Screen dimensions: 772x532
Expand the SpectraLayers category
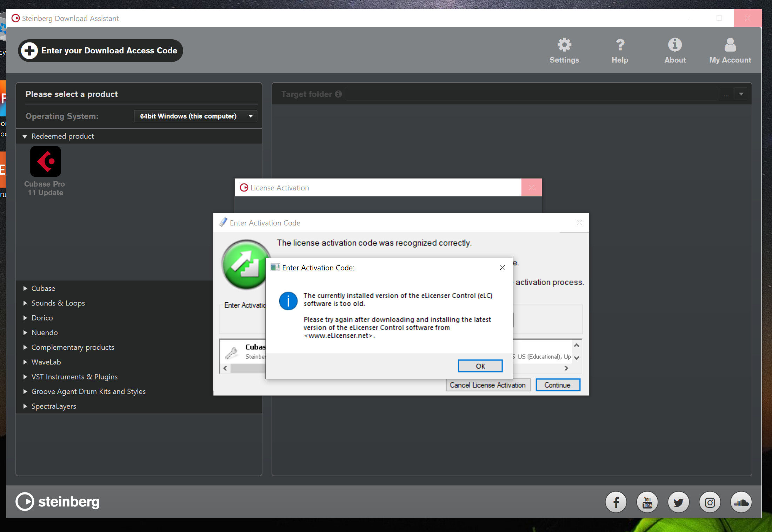point(25,406)
